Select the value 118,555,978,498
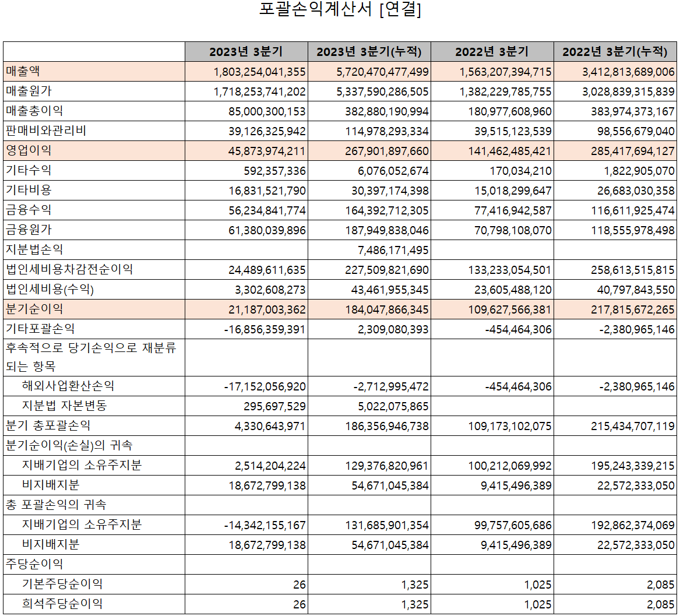Image resolution: width=680 pixels, height=616 pixels. click(x=633, y=230)
